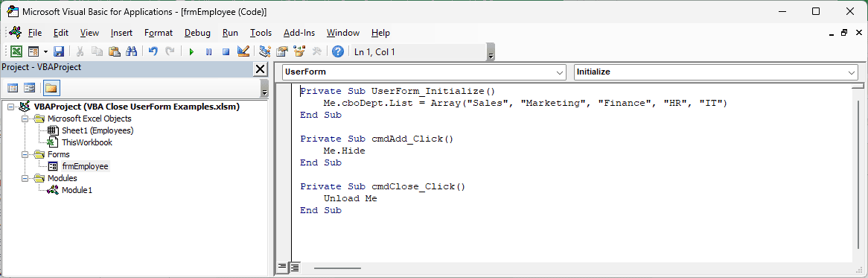The height and width of the screenshot is (278, 868).
Task: Click the Me.cboDept.List array code line
Action: click(x=525, y=103)
